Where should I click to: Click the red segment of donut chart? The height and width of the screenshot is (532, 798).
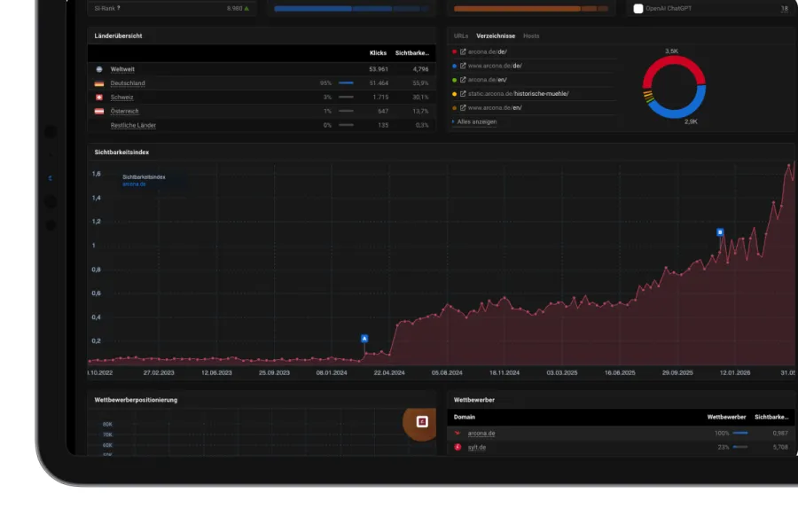click(674, 61)
